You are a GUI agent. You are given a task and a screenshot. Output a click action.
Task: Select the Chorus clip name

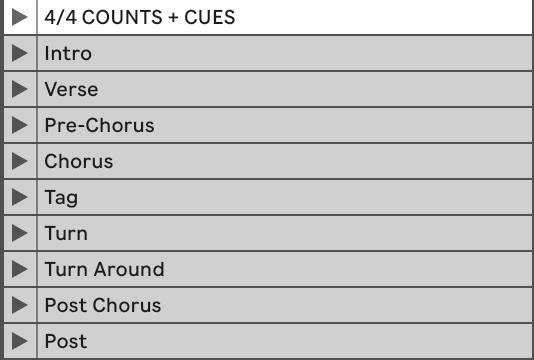pos(79,161)
